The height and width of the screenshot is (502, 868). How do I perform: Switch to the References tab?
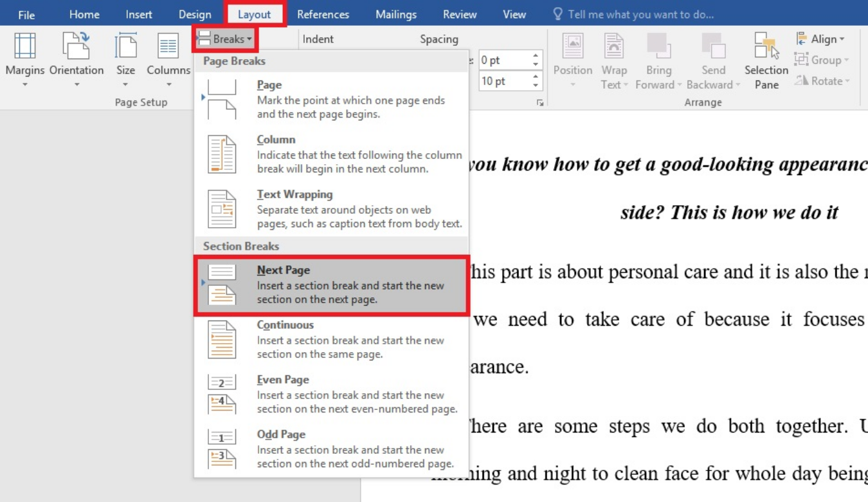click(x=323, y=14)
